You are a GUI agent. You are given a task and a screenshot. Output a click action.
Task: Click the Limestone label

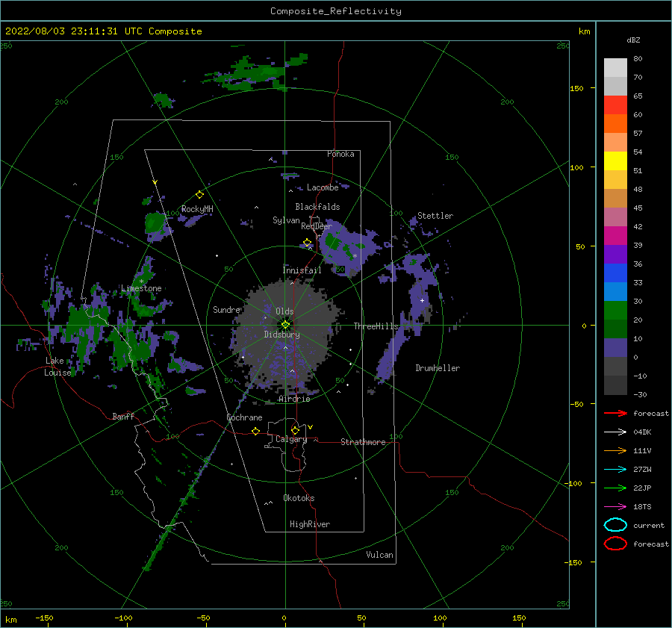[141, 288]
